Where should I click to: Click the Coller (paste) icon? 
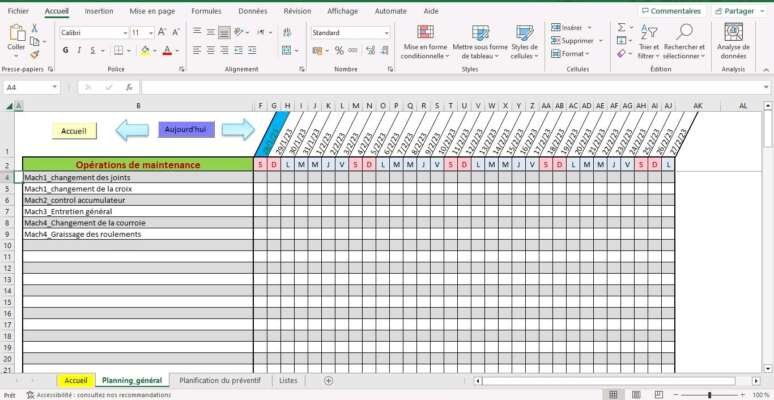(x=16, y=36)
